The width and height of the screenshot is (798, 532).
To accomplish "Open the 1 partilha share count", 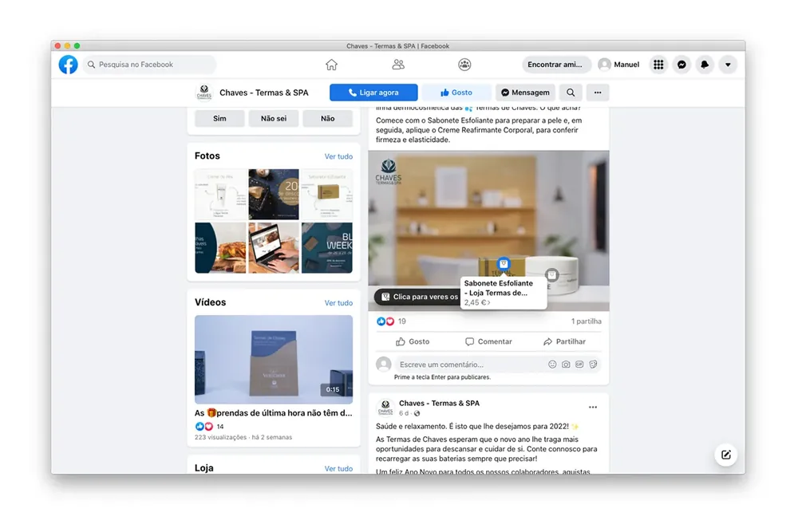I will (x=587, y=321).
